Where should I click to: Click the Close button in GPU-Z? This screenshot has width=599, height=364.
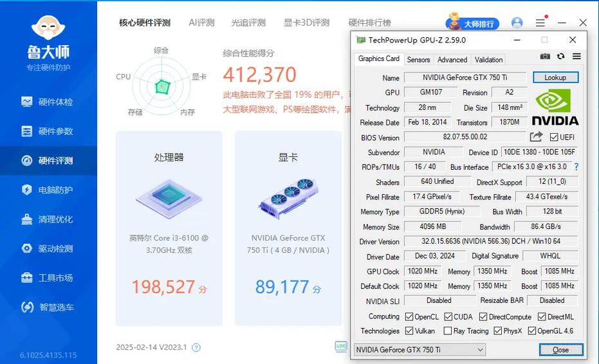coord(561,350)
